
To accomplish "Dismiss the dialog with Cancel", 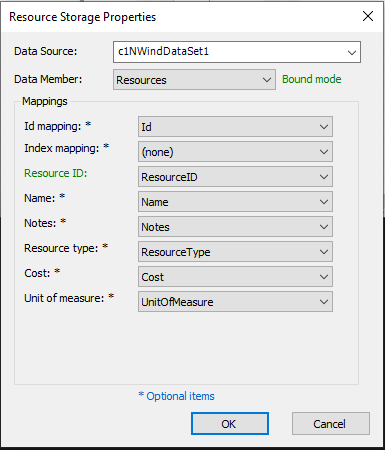I will click(x=331, y=424).
